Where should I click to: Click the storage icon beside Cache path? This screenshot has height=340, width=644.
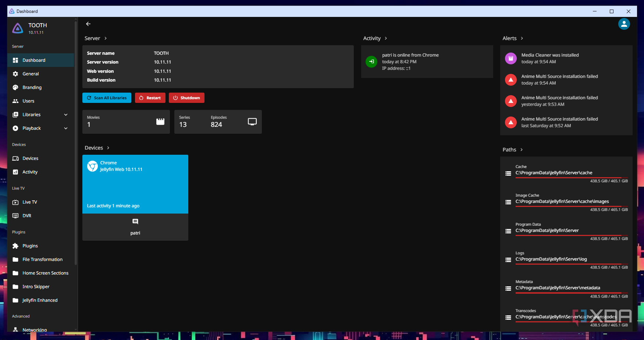(508, 173)
